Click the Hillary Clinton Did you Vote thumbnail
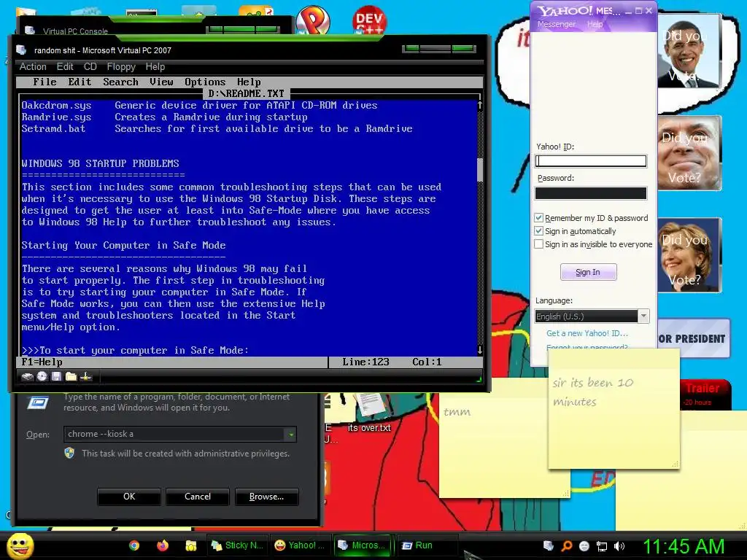The image size is (747, 560). pyautogui.click(x=689, y=255)
